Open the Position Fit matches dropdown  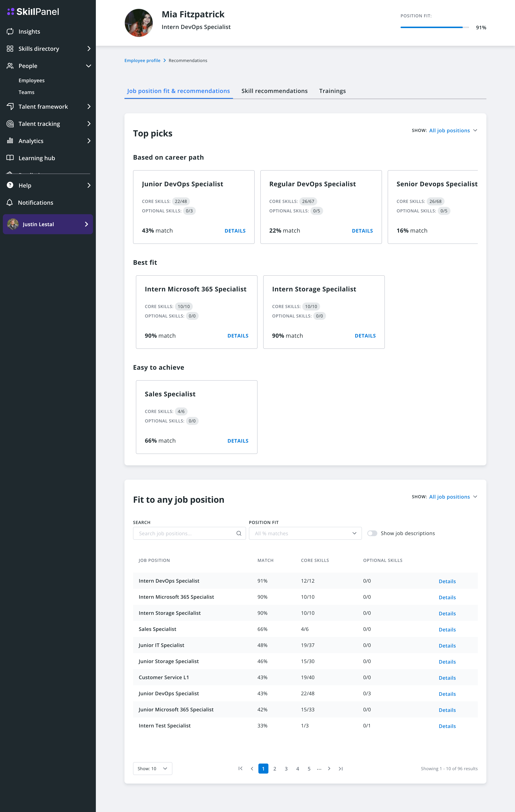pyautogui.click(x=305, y=533)
